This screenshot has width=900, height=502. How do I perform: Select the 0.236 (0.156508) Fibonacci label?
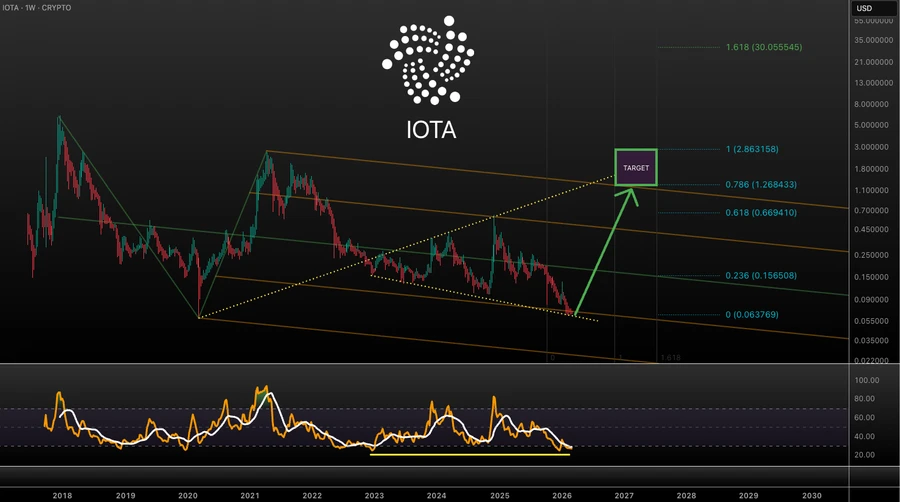761,276
